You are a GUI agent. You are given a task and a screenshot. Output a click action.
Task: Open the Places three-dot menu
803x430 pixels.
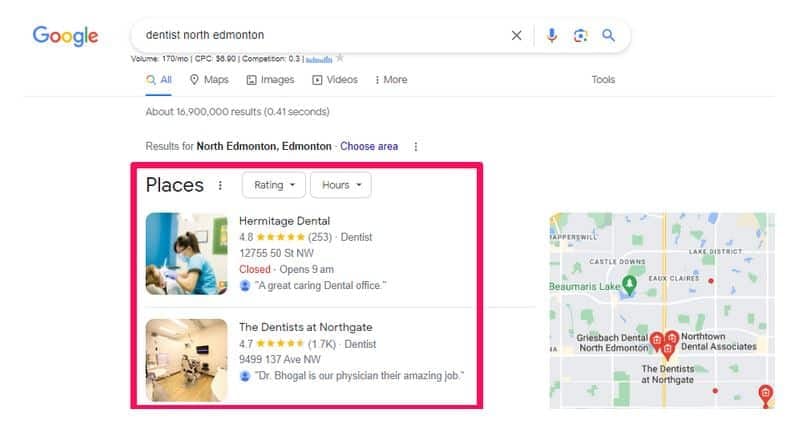pos(220,185)
